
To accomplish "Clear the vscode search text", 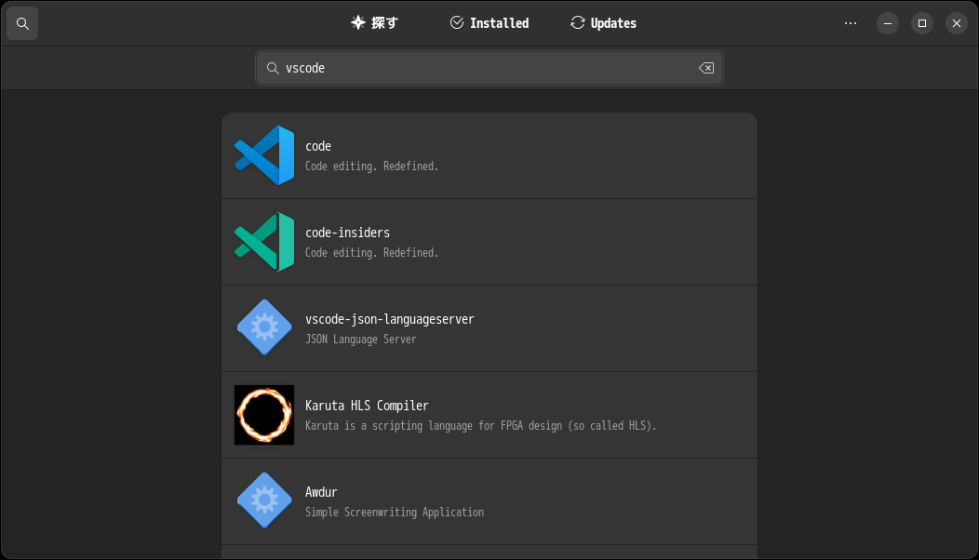I will point(706,68).
